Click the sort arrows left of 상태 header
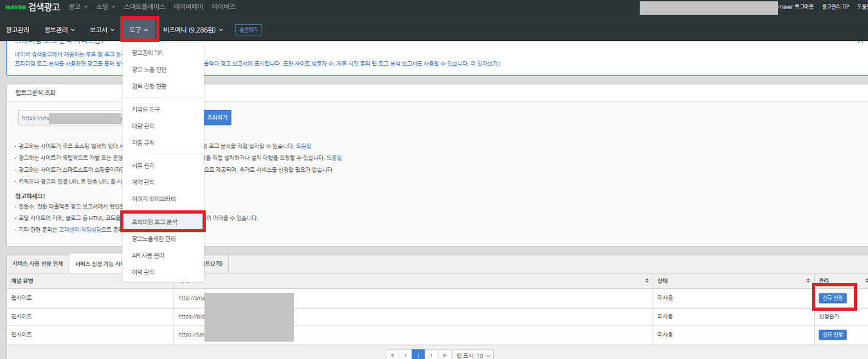Image resolution: width=868 pixels, height=359 pixels. coord(647,281)
